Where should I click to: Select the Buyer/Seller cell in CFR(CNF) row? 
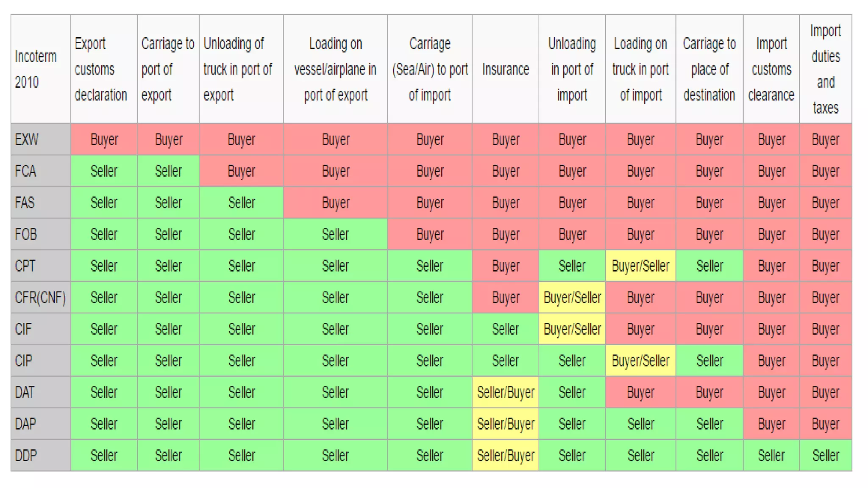tap(572, 297)
